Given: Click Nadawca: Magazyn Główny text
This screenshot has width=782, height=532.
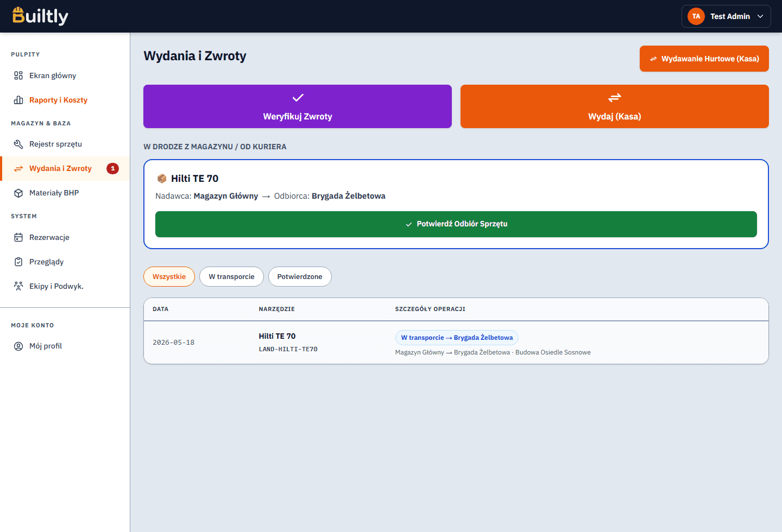Looking at the screenshot, I should click(207, 196).
